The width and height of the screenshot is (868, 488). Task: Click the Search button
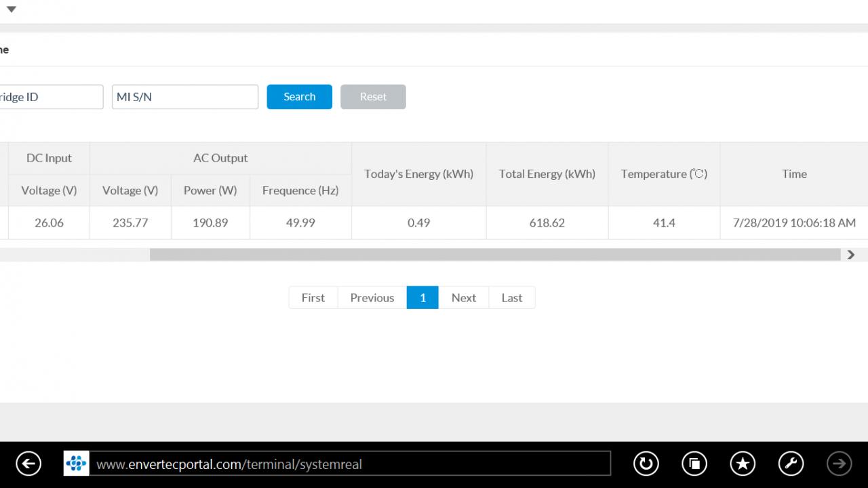(300, 97)
